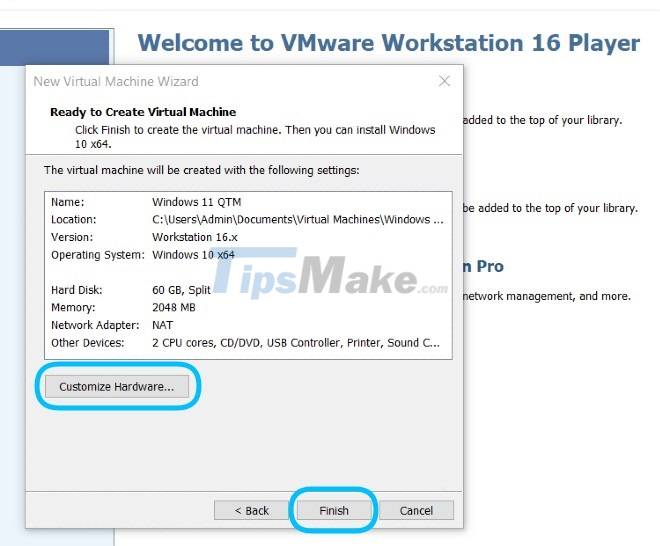
Task: Click the Hard Disk value '60 GB, Split'
Action: coord(181,290)
